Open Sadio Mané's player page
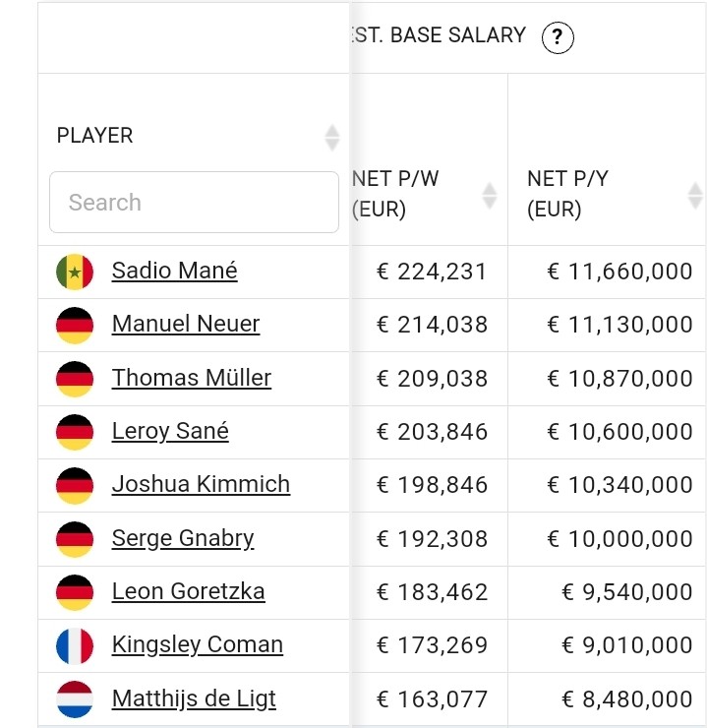This screenshot has width=707, height=728. click(x=174, y=271)
